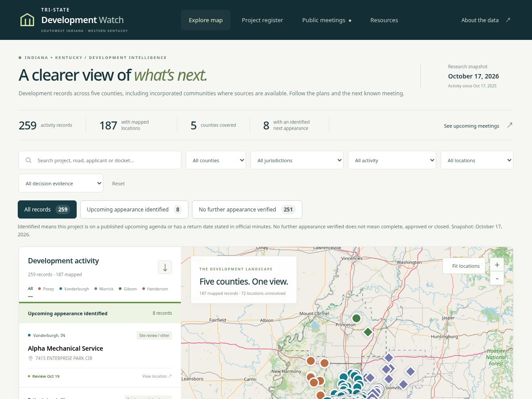Zoom in on the map
532x399 pixels.
(497, 265)
